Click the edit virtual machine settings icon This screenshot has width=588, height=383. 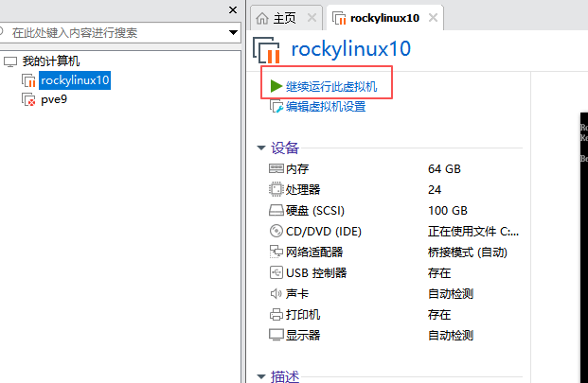tap(276, 107)
